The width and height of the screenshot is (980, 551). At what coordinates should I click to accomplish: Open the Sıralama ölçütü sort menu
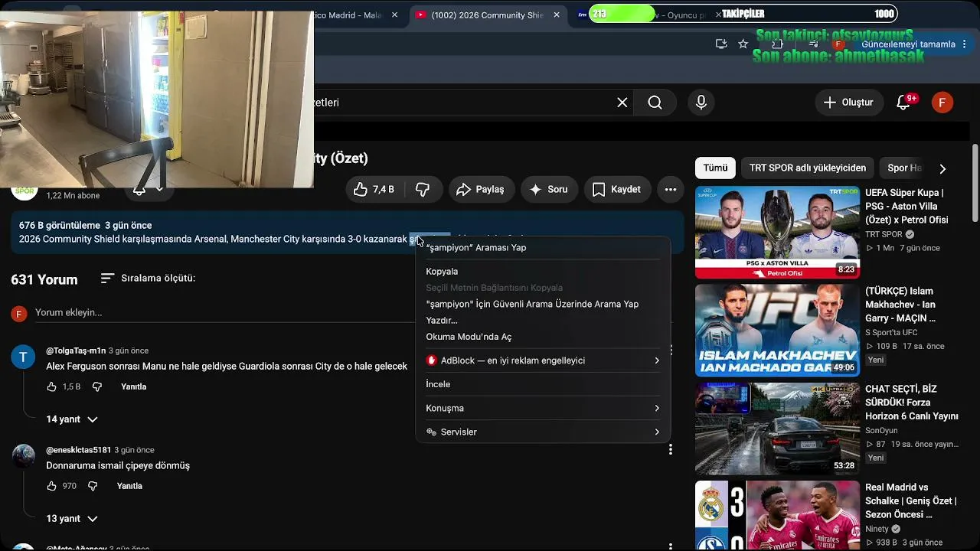coord(149,279)
